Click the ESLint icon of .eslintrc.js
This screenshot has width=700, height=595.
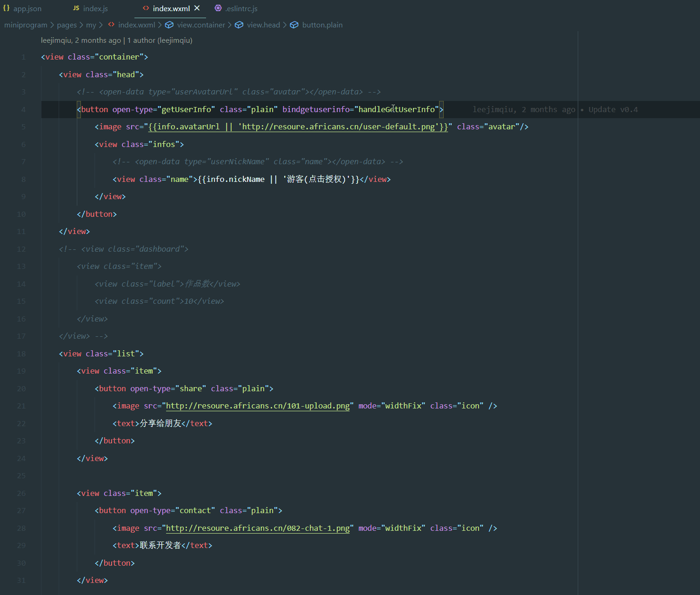(x=218, y=8)
